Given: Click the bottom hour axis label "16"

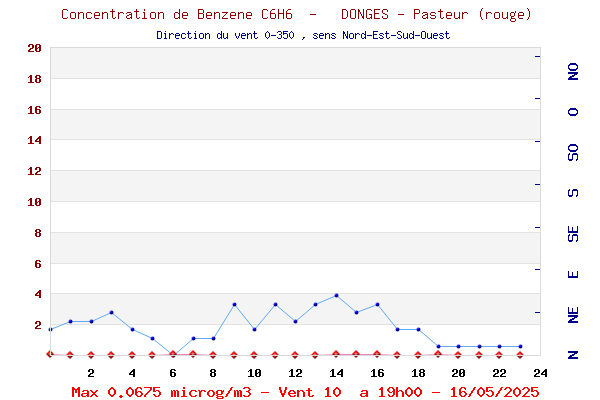Looking at the screenshot, I should click(377, 373).
